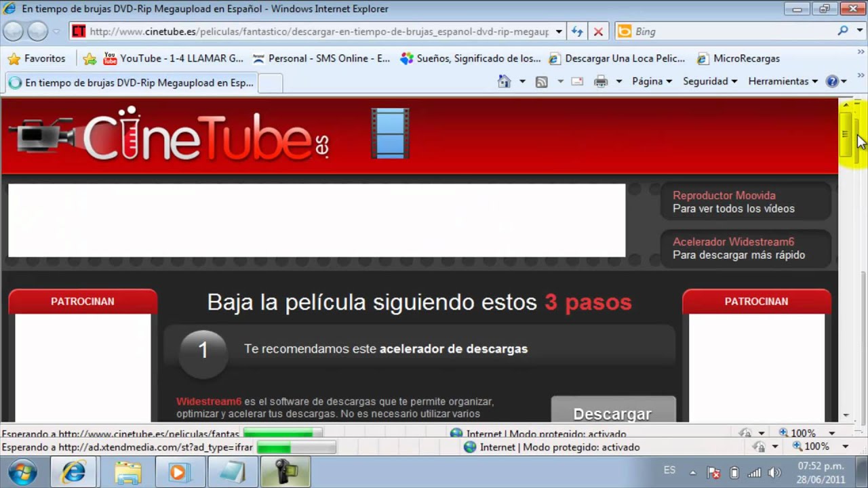Click the Bing search magnifier icon
Screen dimensions: 868x488
tap(843, 31)
